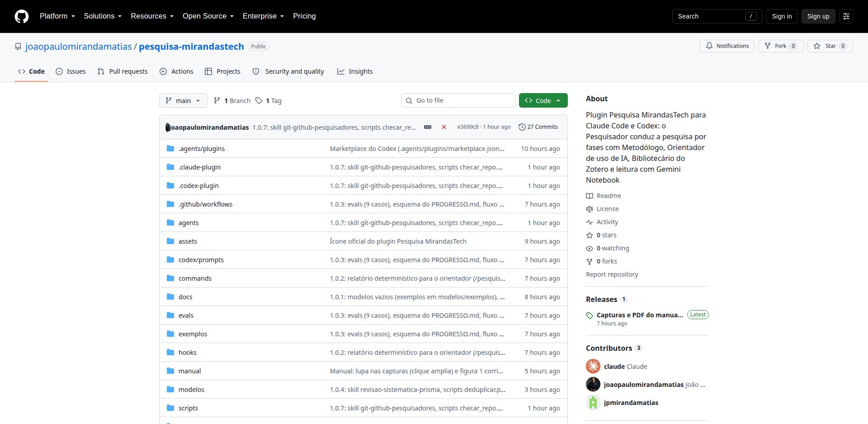
Task: Click the assets folder icon
Action: pyautogui.click(x=170, y=241)
